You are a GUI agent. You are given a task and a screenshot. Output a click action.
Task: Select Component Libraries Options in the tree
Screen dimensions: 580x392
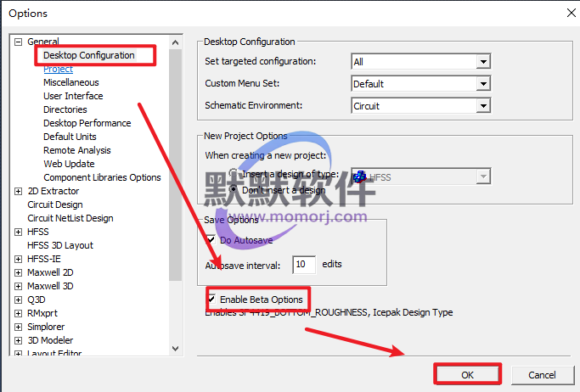[102, 177]
